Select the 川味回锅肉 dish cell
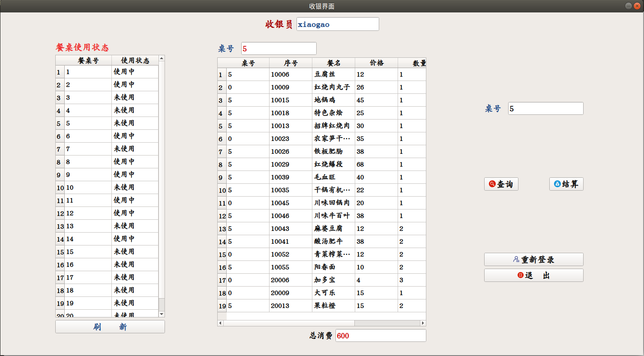 click(x=334, y=203)
